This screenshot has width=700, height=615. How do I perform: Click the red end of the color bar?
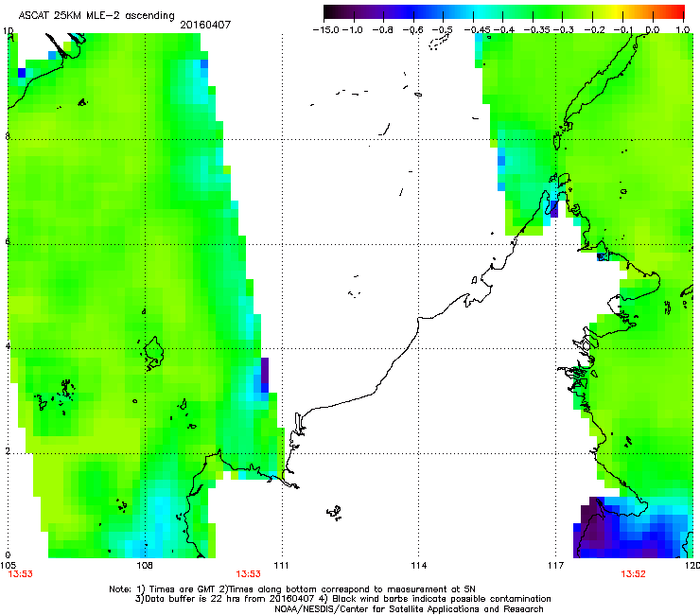coord(676,12)
